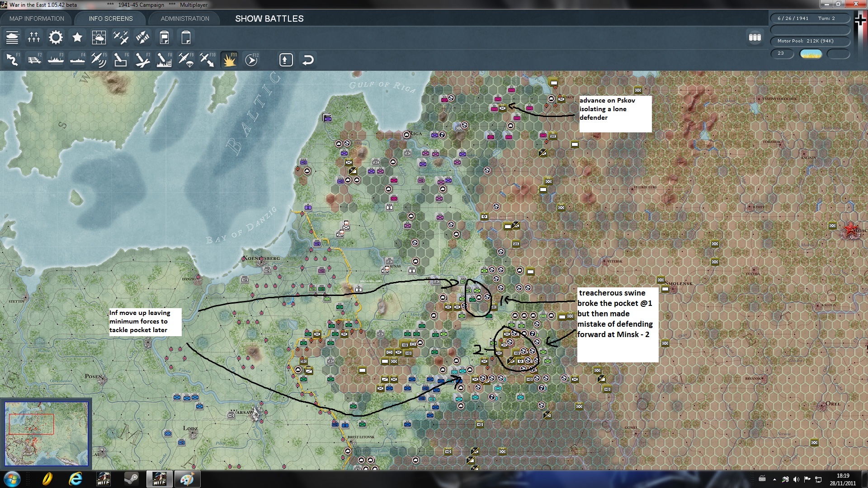Open the air doctrine planes icon
The image size is (868, 488).
(121, 38)
